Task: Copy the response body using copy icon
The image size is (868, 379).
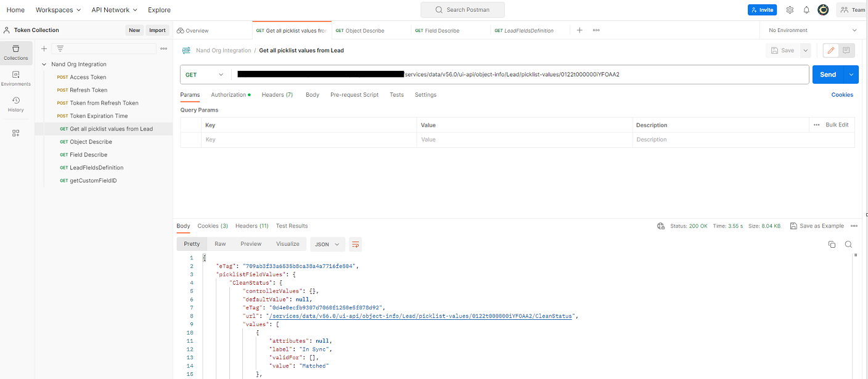Action: 832,245
